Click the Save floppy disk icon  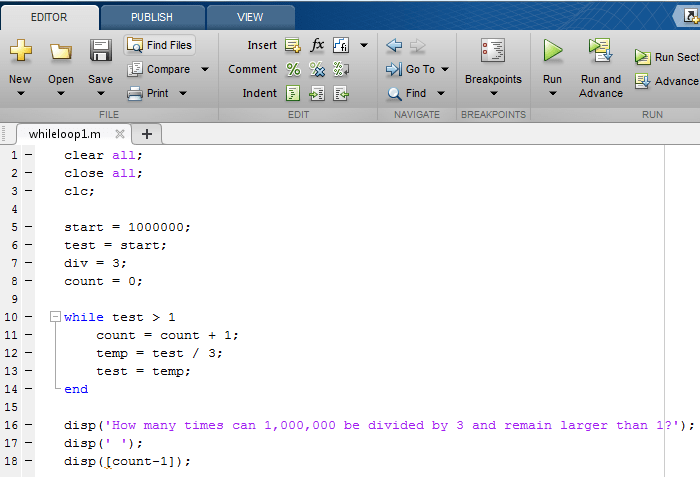[x=101, y=50]
